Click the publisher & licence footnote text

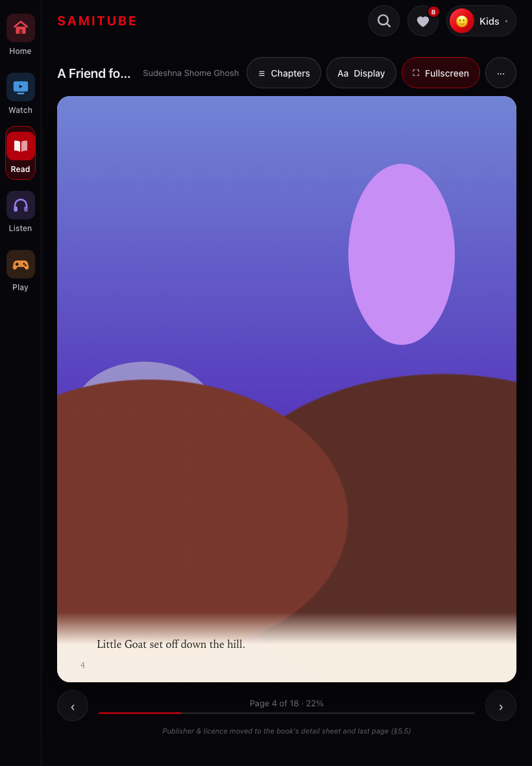point(287,732)
